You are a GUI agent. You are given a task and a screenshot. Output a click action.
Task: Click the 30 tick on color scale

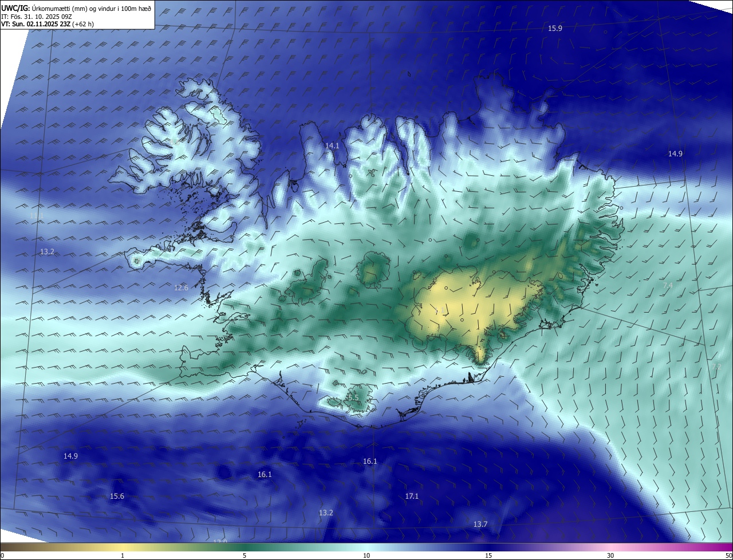click(610, 555)
